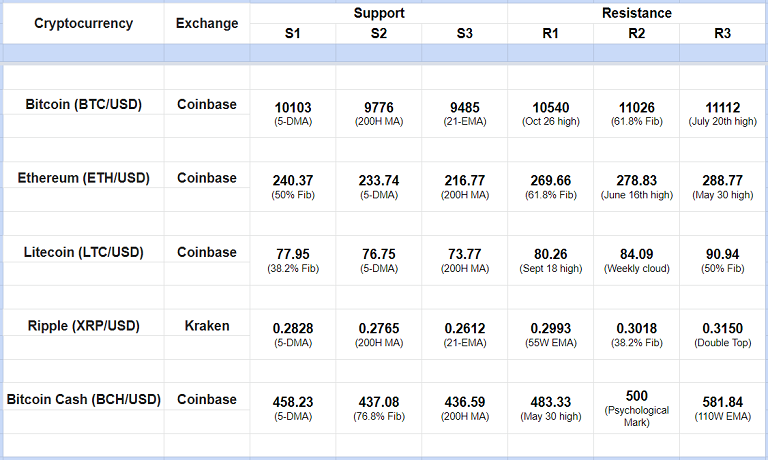Select Bitcoin Cash R2 value 500

click(637, 396)
